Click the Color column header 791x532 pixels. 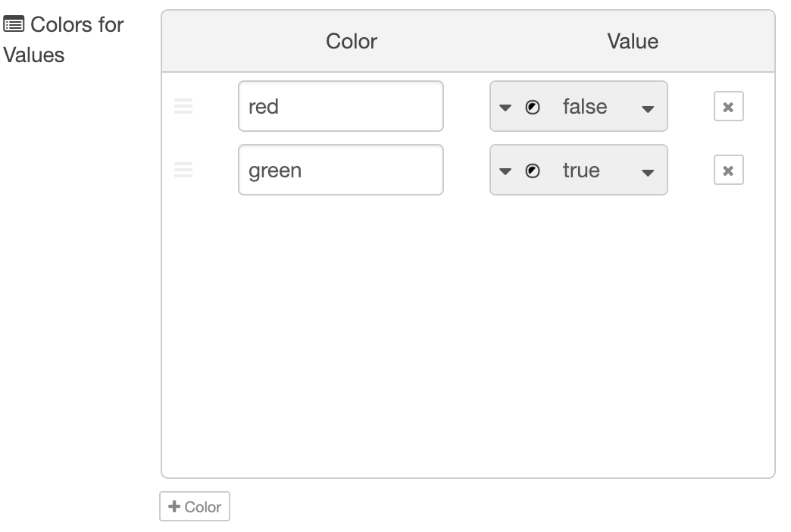[352, 41]
